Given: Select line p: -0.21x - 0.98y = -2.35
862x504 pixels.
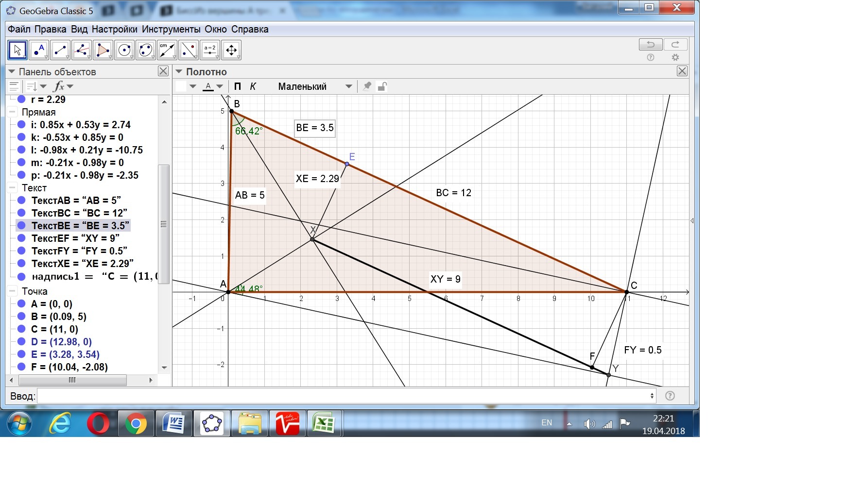Looking at the screenshot, I should (85, 175).
